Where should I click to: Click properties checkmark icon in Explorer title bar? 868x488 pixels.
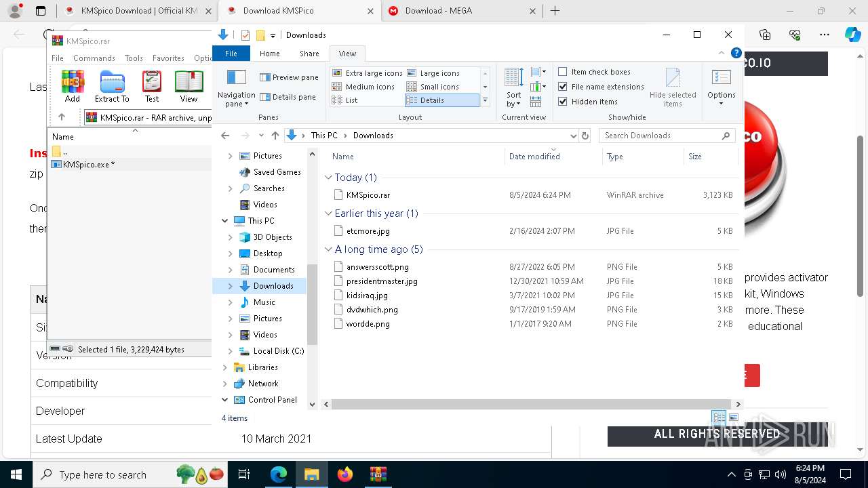tap(245, 35)
